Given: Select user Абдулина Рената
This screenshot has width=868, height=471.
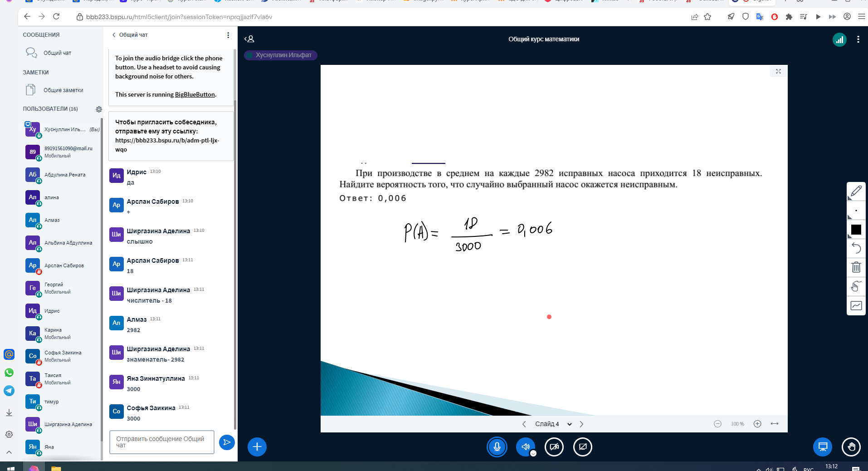Looking at the screenshot, I should coord(61,175).
